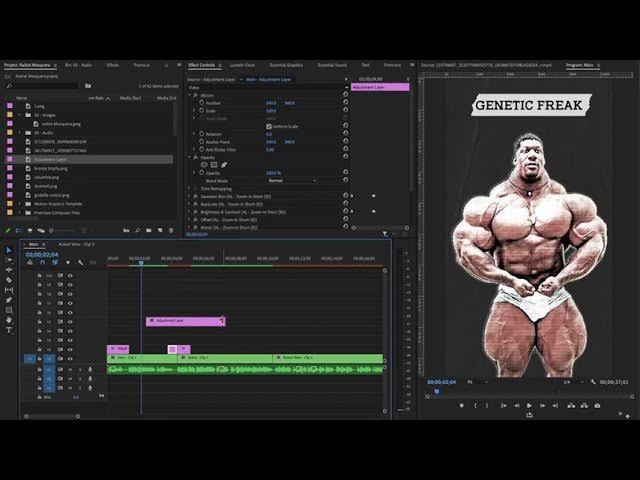Select the Hand tool

click(x=9, y=320)
